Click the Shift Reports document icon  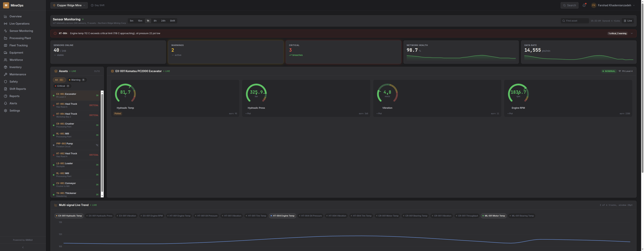click(6, 89)
